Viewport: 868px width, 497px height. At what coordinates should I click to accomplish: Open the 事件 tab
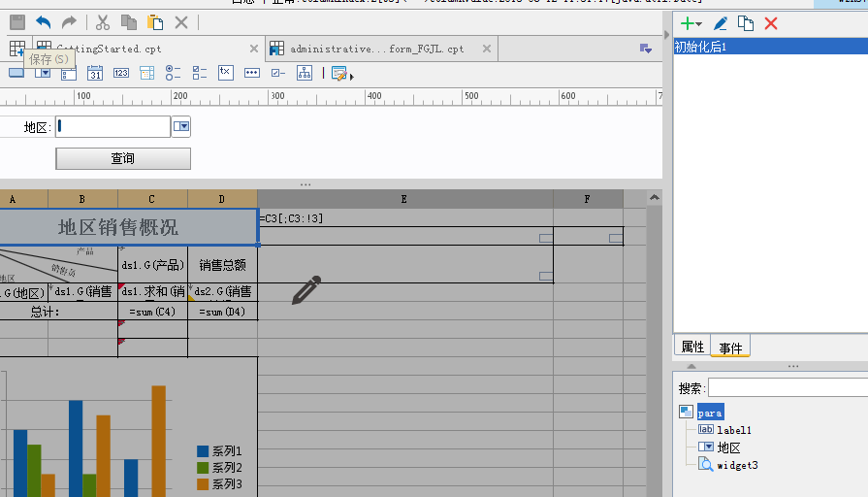(x=730, y=348)
